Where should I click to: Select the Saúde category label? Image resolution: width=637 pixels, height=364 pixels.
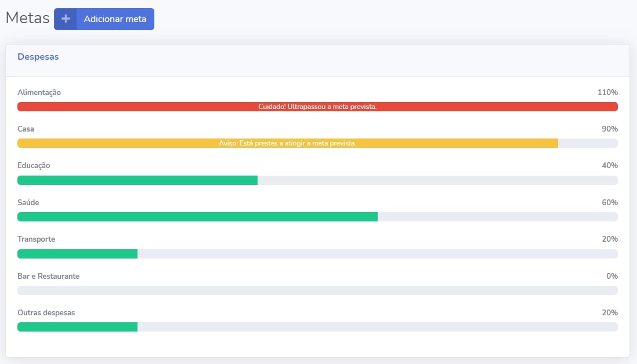28,203
